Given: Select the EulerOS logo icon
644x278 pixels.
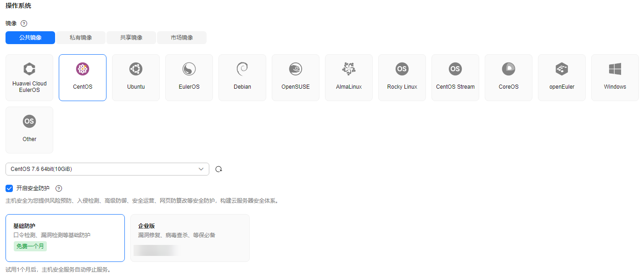Looking at the screenshot, I should pyautogui.click(x=189, y=69).
